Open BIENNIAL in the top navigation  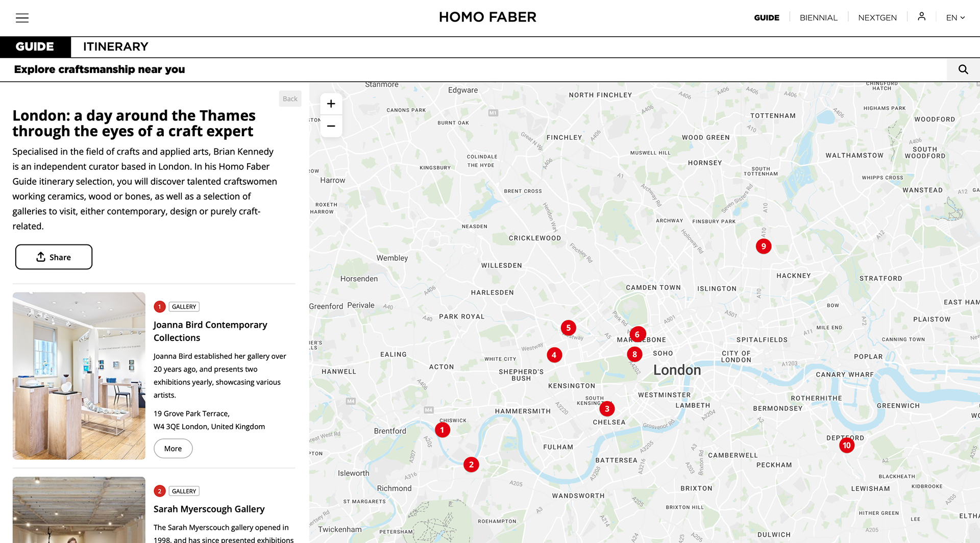pyautogui.click(x=819, y=17)
